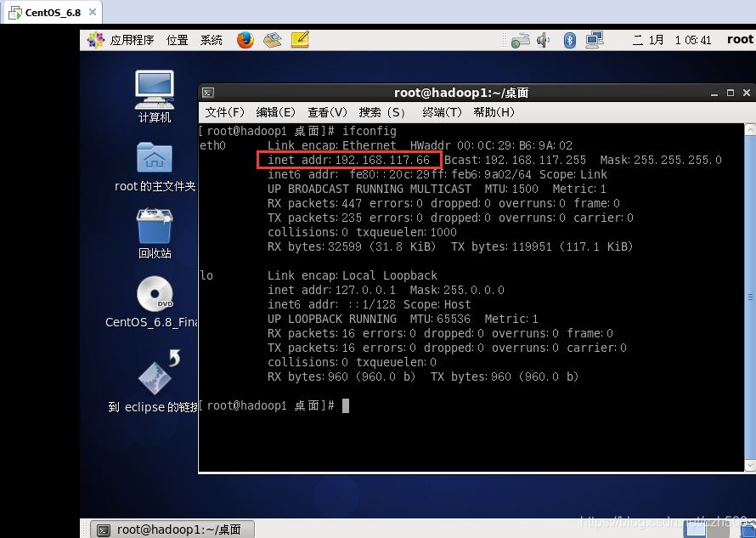Click the display/monitor icon in the tray
Viewport: 756px width, 538px height.
click(x=595, y=39)
